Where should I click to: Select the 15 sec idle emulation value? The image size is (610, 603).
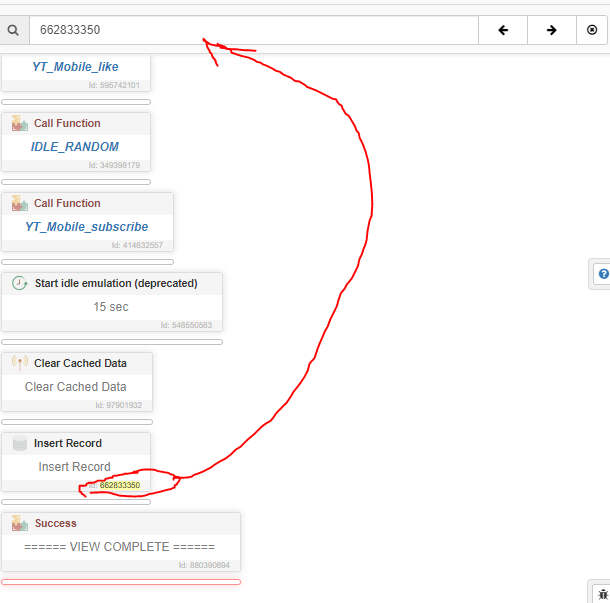click(x=111, y=307)
